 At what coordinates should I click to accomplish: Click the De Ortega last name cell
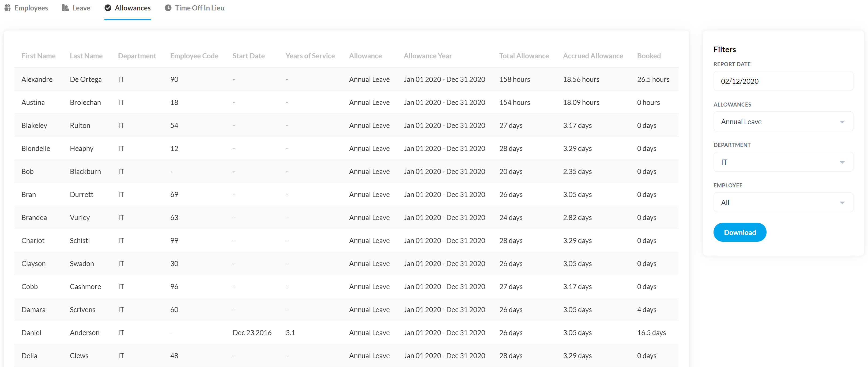pyautogui.click(x=86, y=80)
